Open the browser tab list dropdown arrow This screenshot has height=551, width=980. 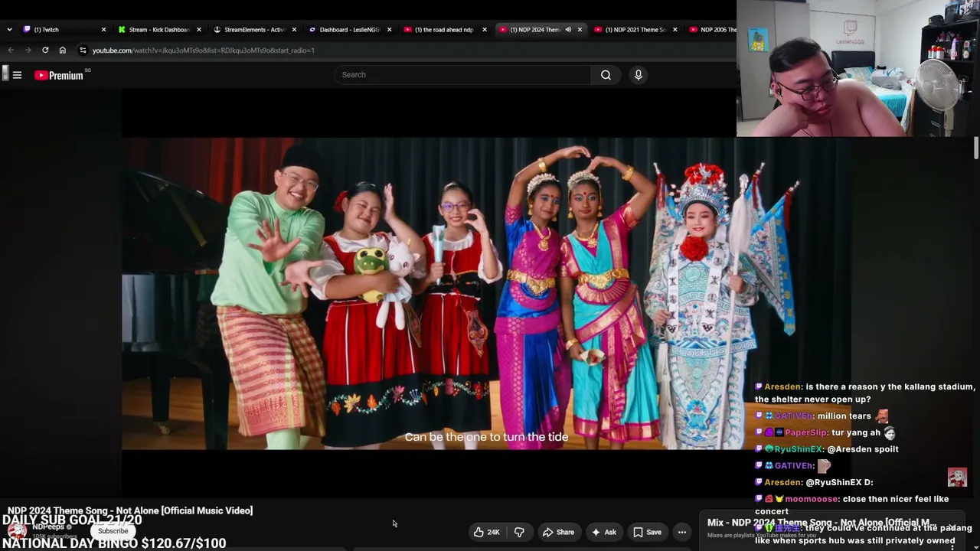tap(9, 30)
